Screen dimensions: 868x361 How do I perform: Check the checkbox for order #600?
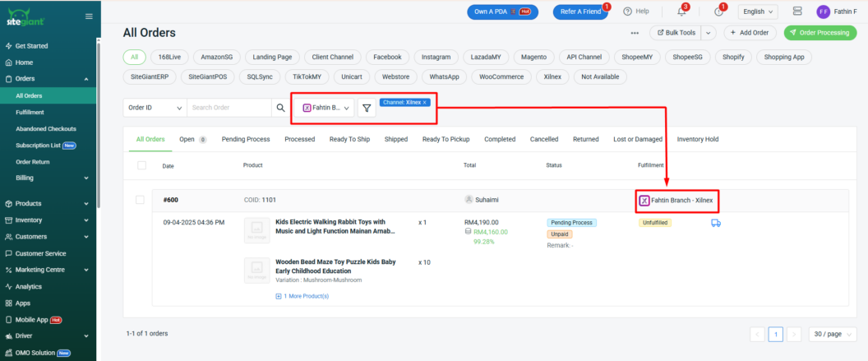point(140,200)
